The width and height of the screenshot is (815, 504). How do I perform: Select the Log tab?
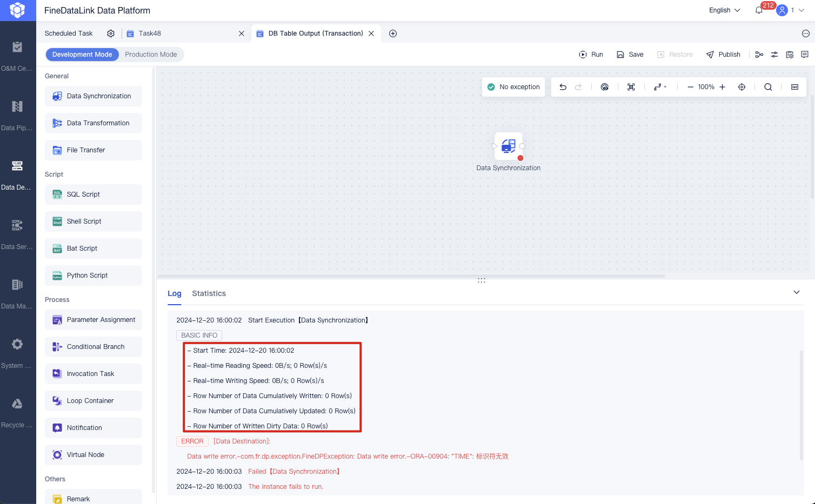(x=174, y=293)
